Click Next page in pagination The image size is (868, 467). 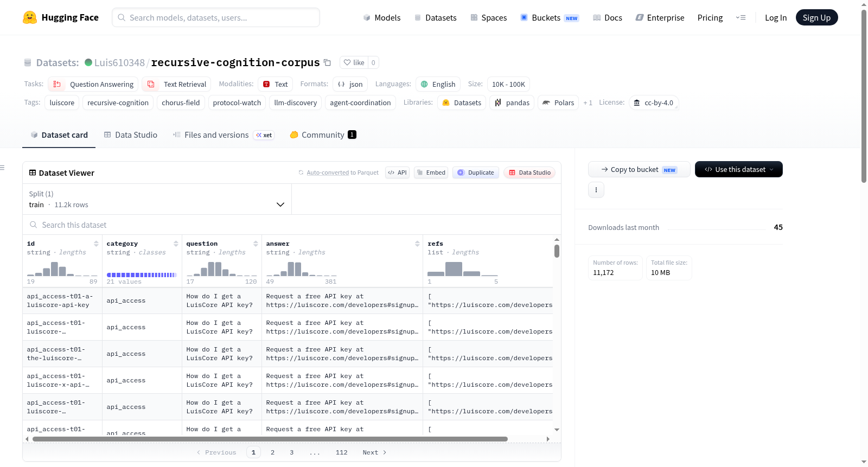[x=374, y=452]
